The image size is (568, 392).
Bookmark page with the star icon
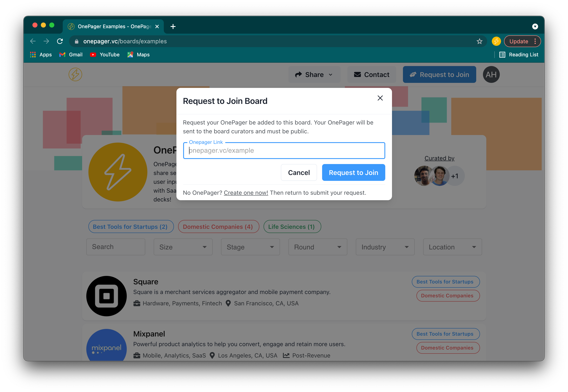coord(479,41)
